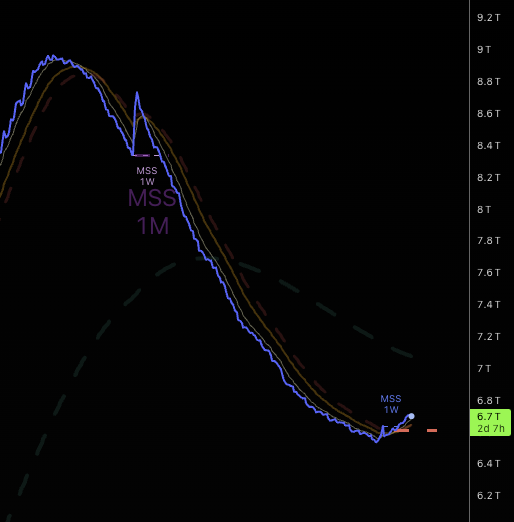The width and height of the screenshot is (514, 522).
Task: Click the 8.6 T price axis label
Action: pos(489,114)
